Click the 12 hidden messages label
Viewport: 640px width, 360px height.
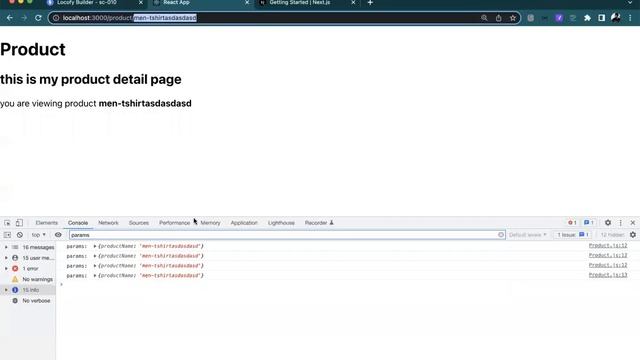(x=612, y=235)
